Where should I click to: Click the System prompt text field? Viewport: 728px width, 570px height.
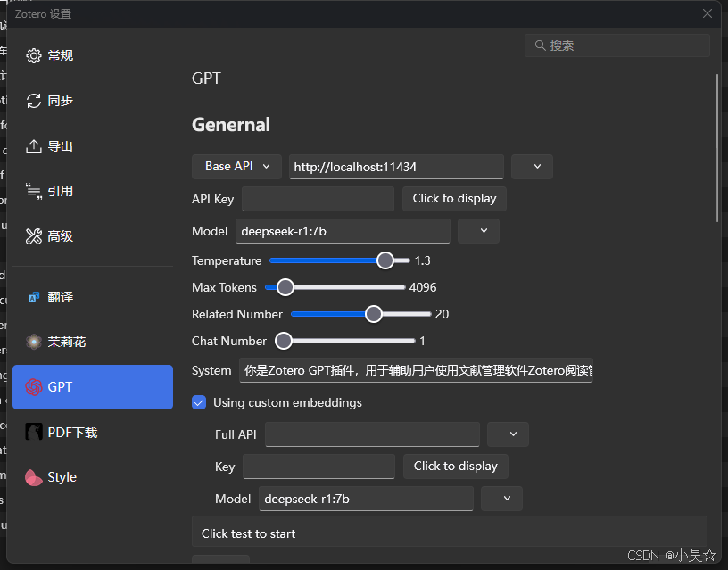click(416, 370)
